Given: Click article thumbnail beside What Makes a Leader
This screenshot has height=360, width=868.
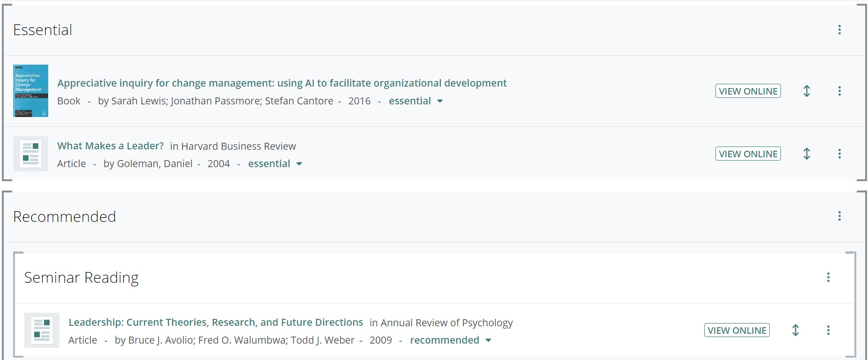Looking at the screenshot, I should click(30, 154).
